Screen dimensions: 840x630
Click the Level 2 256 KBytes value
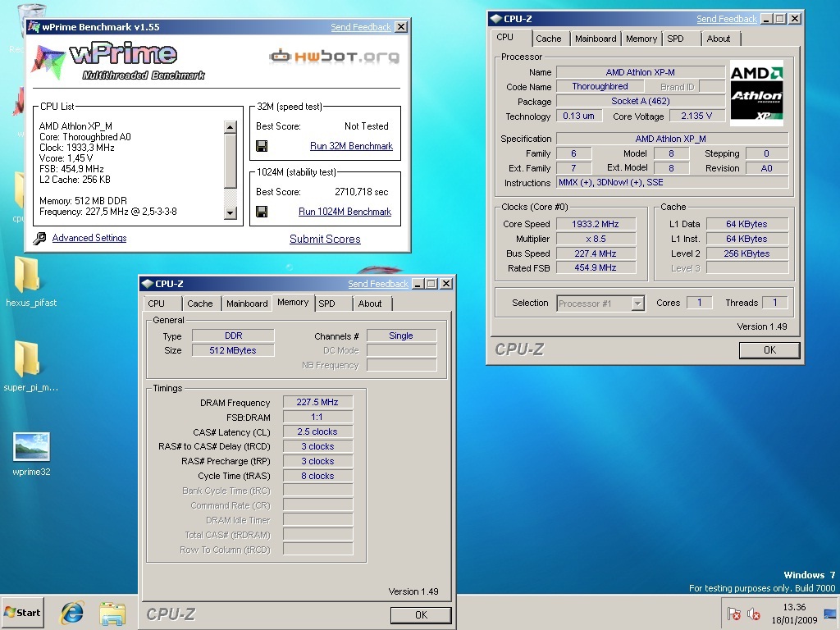746,253
